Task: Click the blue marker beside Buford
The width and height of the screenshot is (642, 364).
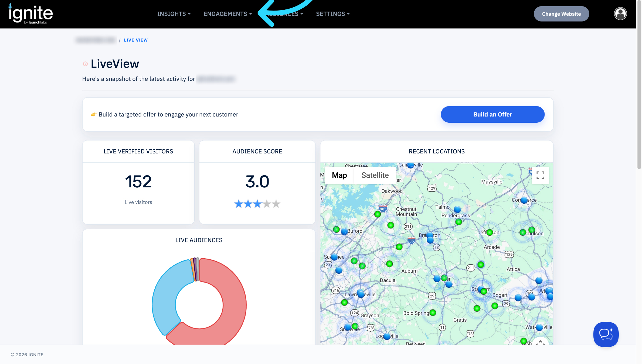Action: tap(344, 231)
